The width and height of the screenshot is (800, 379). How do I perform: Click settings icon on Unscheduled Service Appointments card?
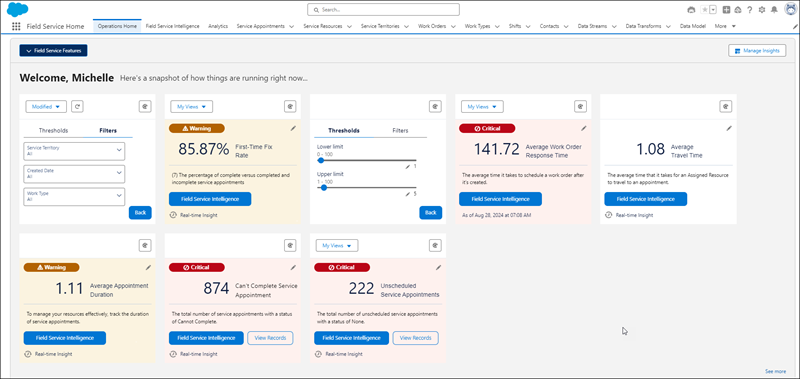point(435,245)
